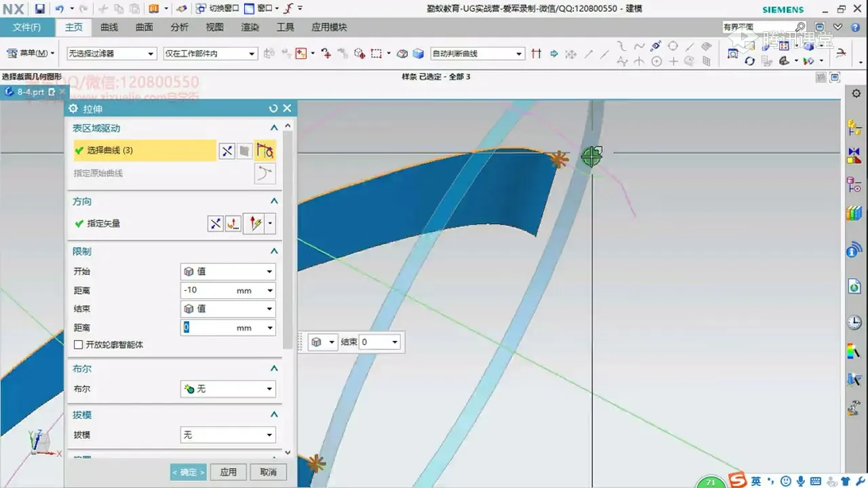Click the list creation icon beside 选择曲线

coord(244,150)
